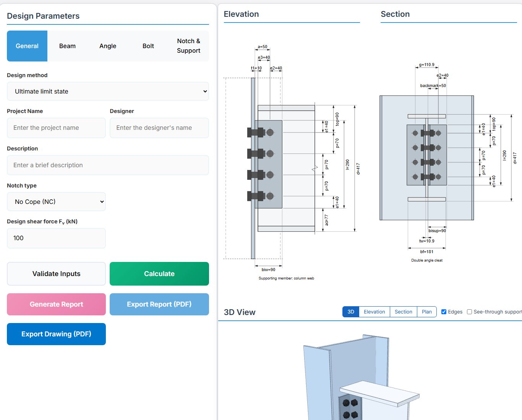Choose the Elevation view button in 3D View

374,312
